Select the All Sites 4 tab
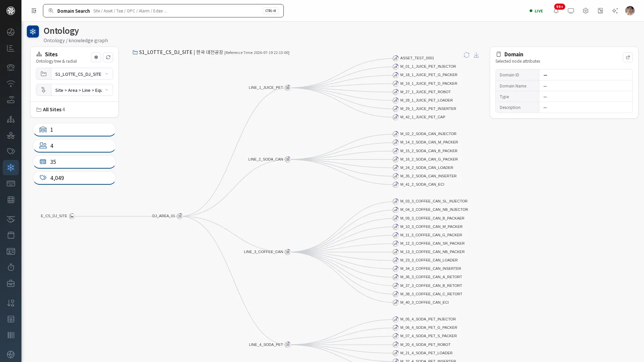The width and height of the screenshot is (644, 362). point(51,110)
